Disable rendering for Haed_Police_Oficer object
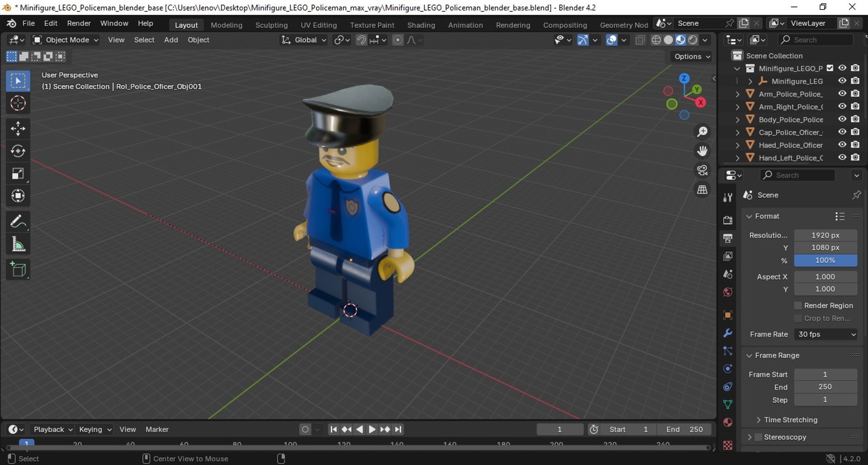 [855, 145]
